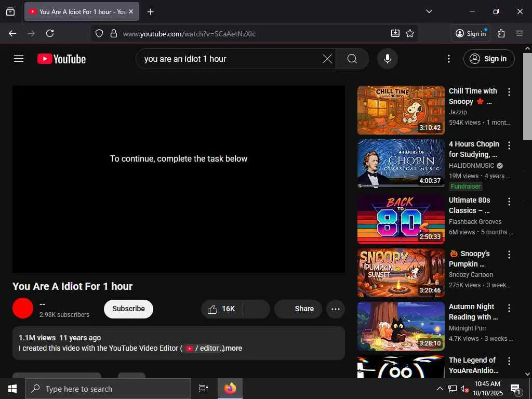
Task: Click the Share button
Action: click(298, 309)
